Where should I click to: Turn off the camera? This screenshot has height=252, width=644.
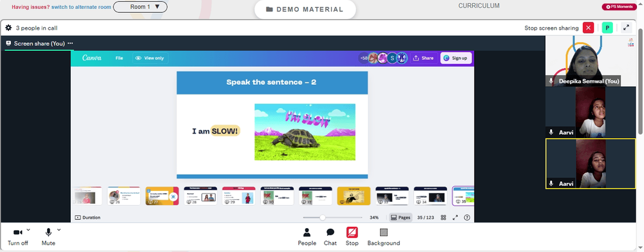pos(17,237)
